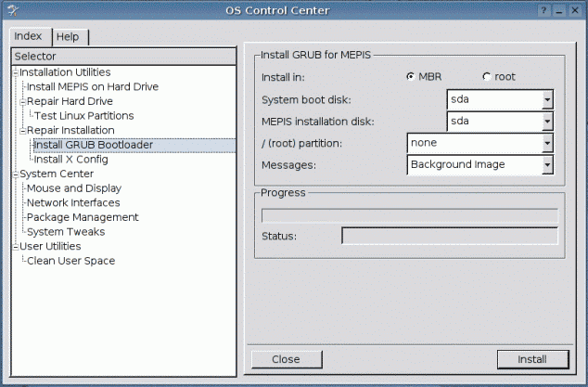Click the 'Install GRUB for MEPIS' group title

click(315, 55)
